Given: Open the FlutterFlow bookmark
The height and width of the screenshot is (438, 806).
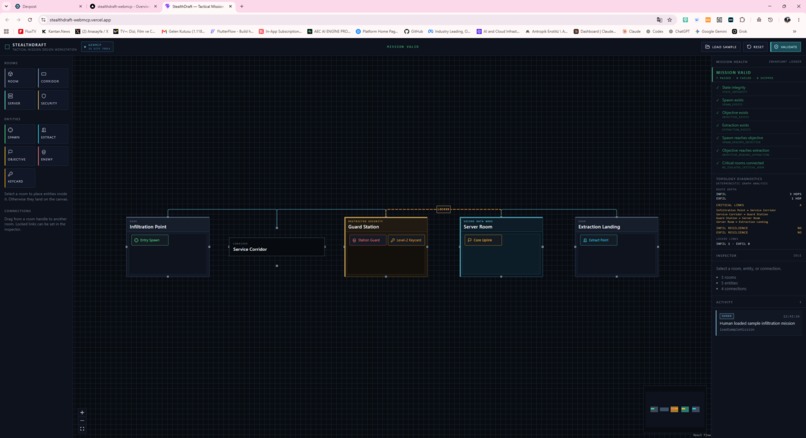Looking at the screenshot, I should (232, 31).
